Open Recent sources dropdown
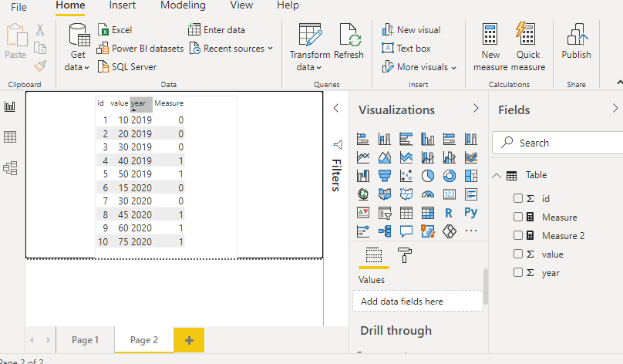This screenshot has height=364, width=623. 231,49
